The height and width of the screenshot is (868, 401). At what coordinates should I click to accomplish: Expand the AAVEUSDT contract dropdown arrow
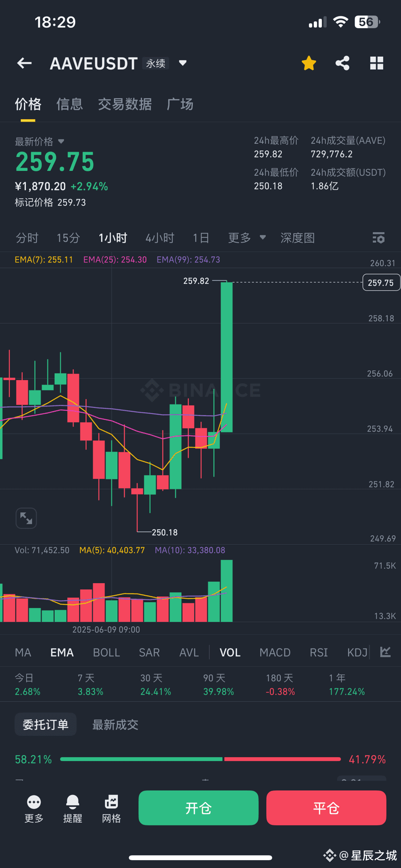tap(183, 63)
